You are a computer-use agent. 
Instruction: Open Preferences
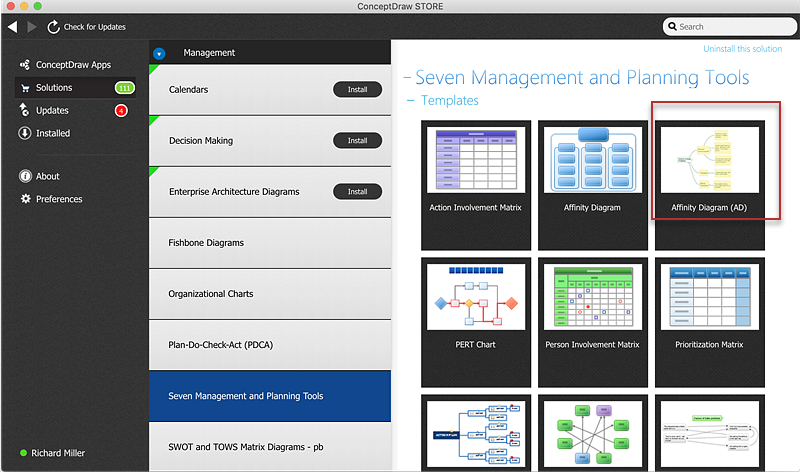59,199
